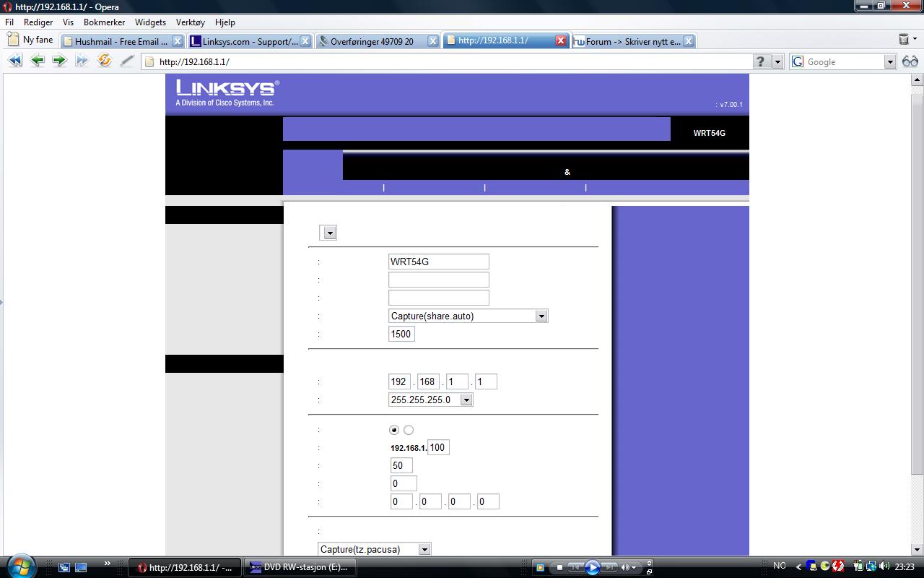Click the wand/pencil toolbar icon
The height and width of the screenshot is (578, 924).
pos(127,61)
